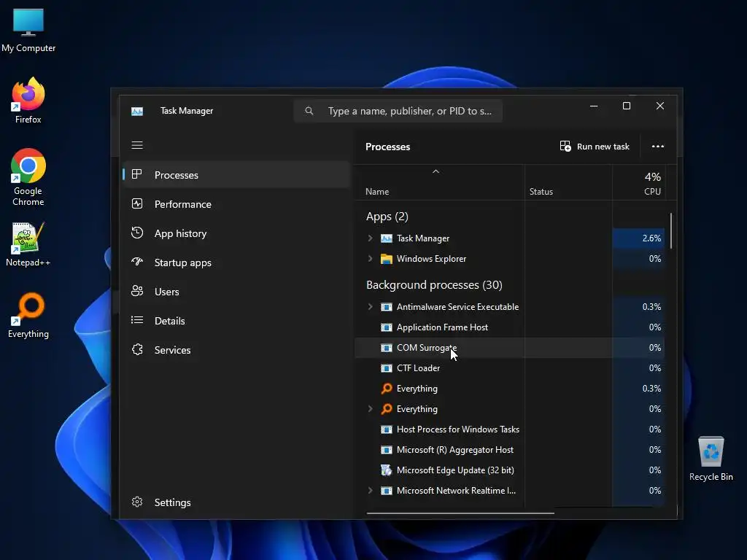Open the Processes tab in the sidebar
The width and height of the screenshot is (747, 560).
click(237, 175)
